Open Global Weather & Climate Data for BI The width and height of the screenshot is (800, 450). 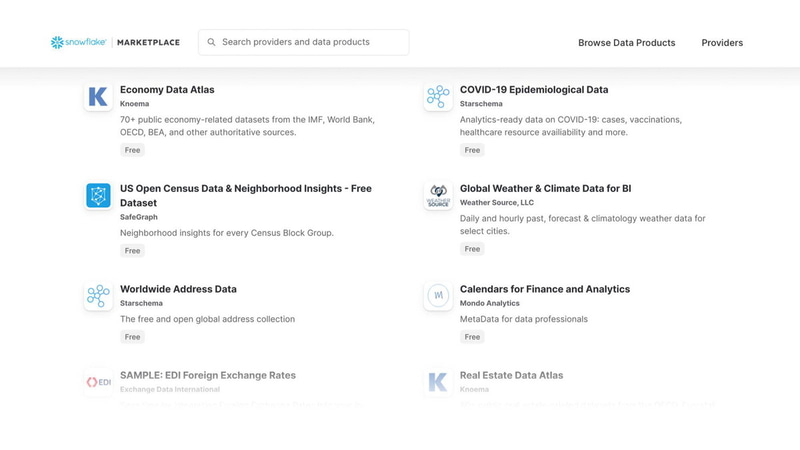[545, 189]
